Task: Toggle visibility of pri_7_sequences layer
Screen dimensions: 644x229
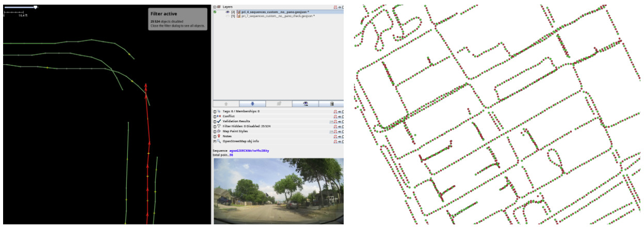Action: tap(228, 17)
